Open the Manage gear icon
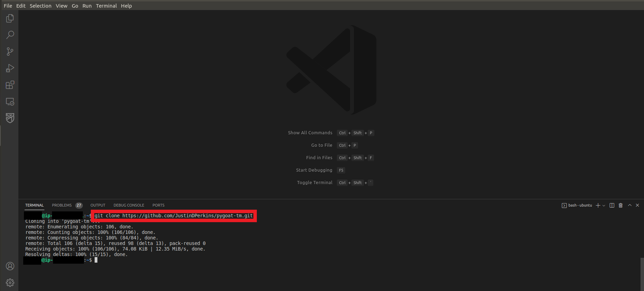 click(x=10, y=283)
